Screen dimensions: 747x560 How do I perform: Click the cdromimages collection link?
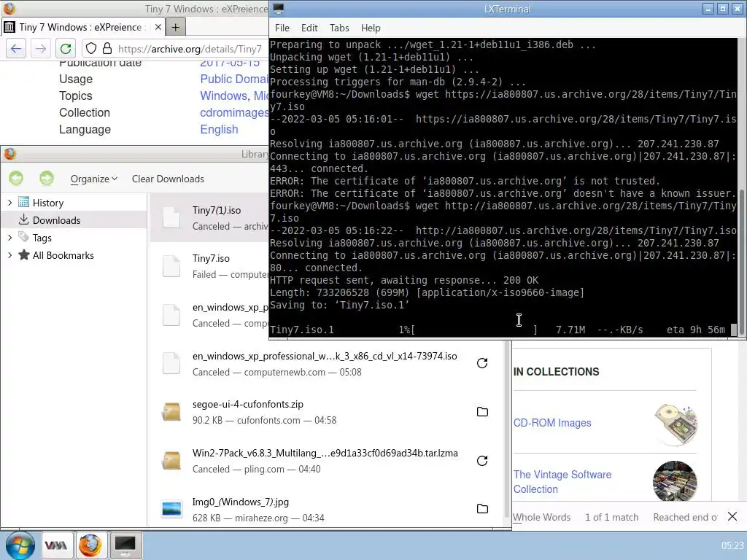[234, 113]
